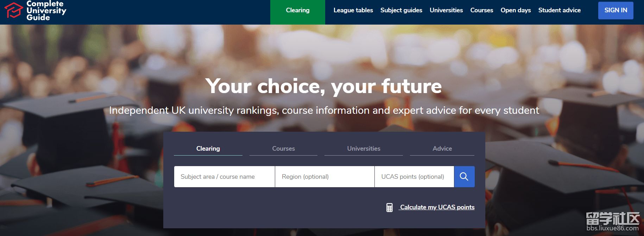Open the green Clearing item in top navigation
This screenshot has height=236, width=644.
[297, 11]
